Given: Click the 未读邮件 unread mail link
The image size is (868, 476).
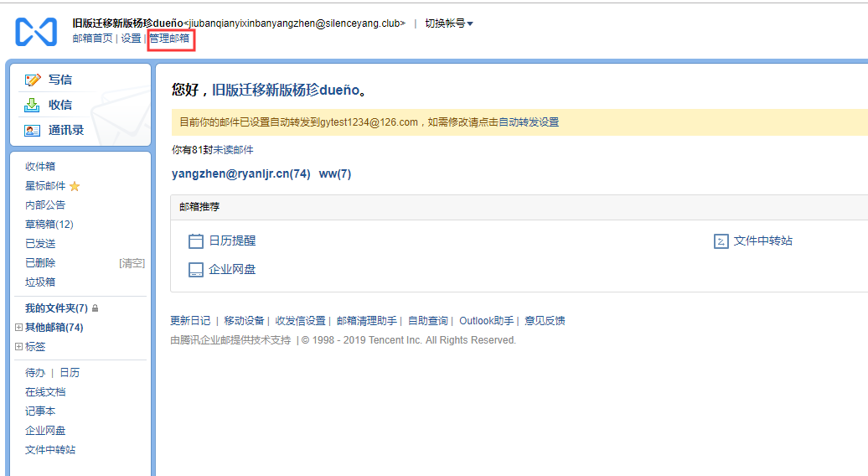Looking at the screenshot, I should pos(233,150).
